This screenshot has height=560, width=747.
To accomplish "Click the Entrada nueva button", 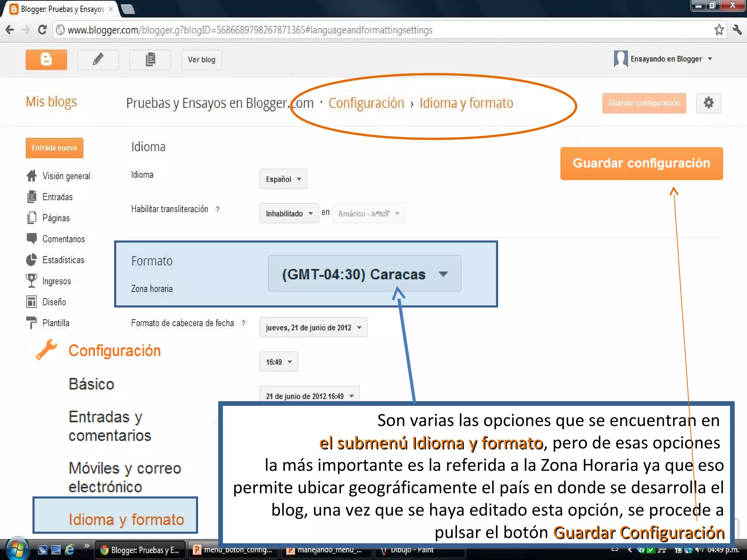I will point(54,148).
